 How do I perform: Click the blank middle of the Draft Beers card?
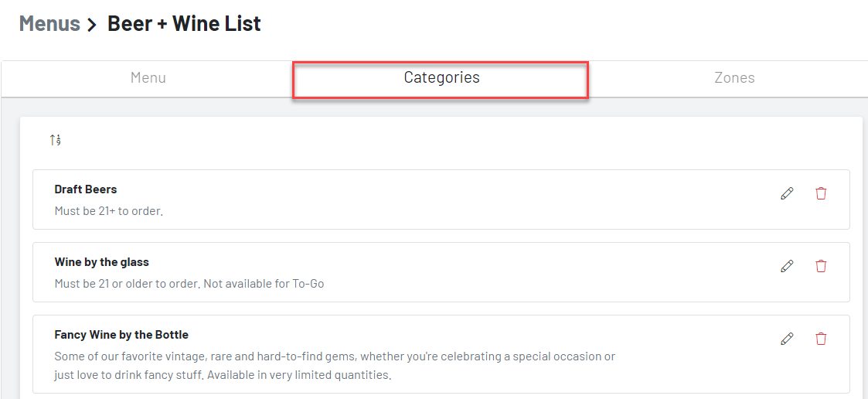[441, 199]
